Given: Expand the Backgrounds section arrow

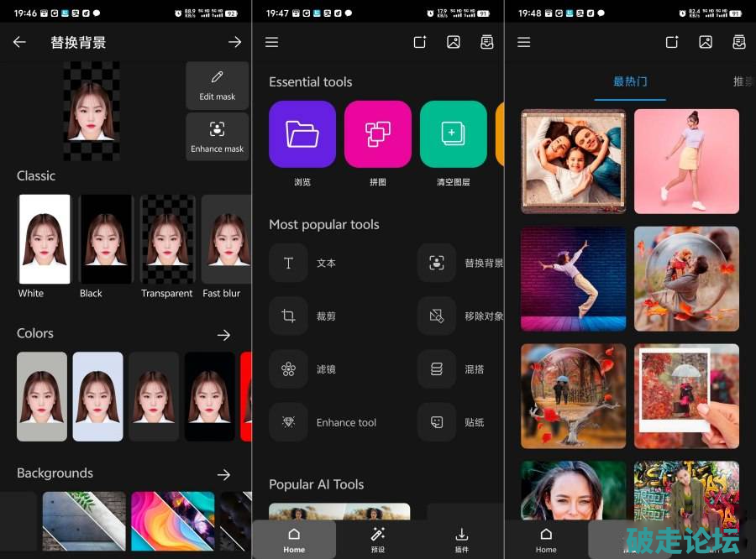Looking at the screenshot, I should (223, 475).
